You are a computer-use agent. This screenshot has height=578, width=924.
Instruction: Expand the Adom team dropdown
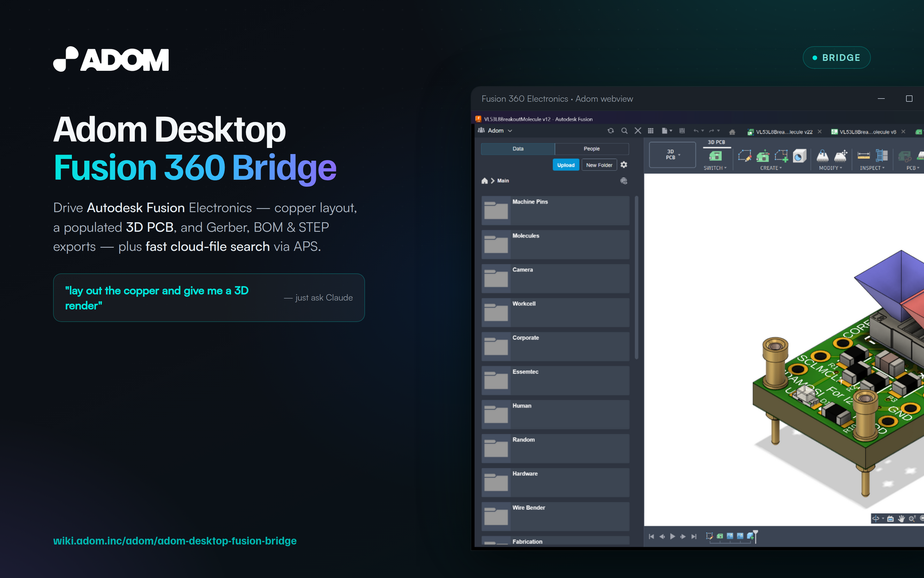coord(496,131)
